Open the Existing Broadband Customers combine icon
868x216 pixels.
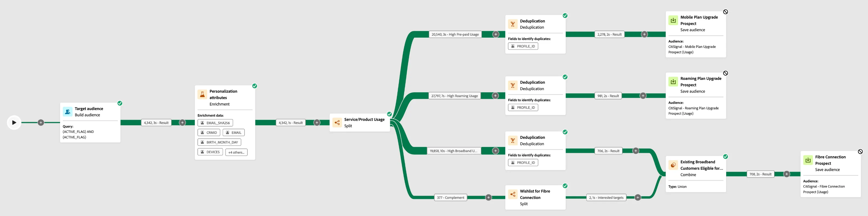[x=673, y=165]
